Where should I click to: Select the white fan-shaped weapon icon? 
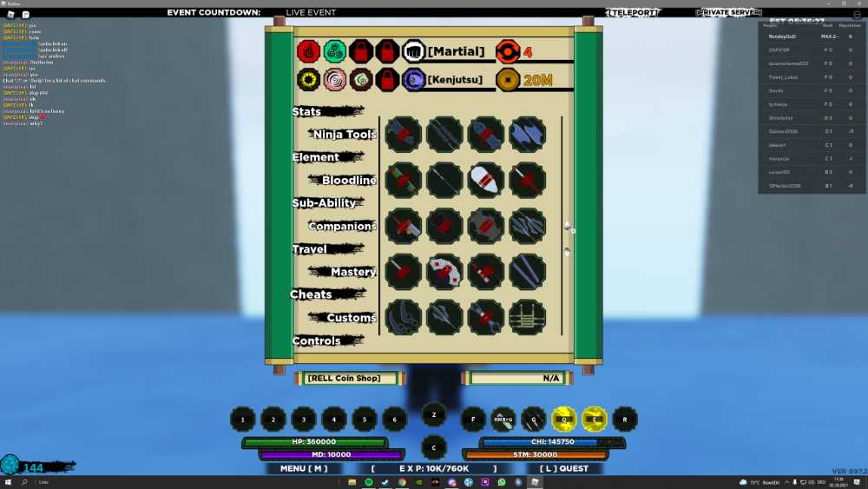point(444,271)
